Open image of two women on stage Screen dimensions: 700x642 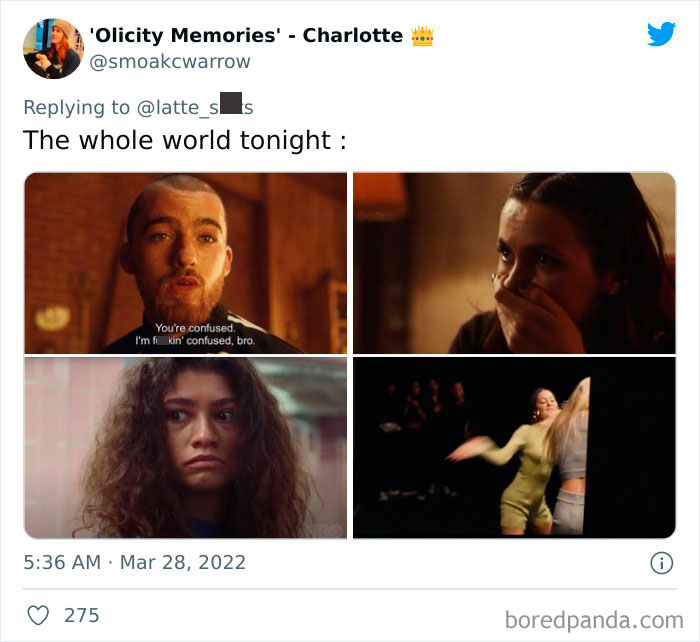514,447
